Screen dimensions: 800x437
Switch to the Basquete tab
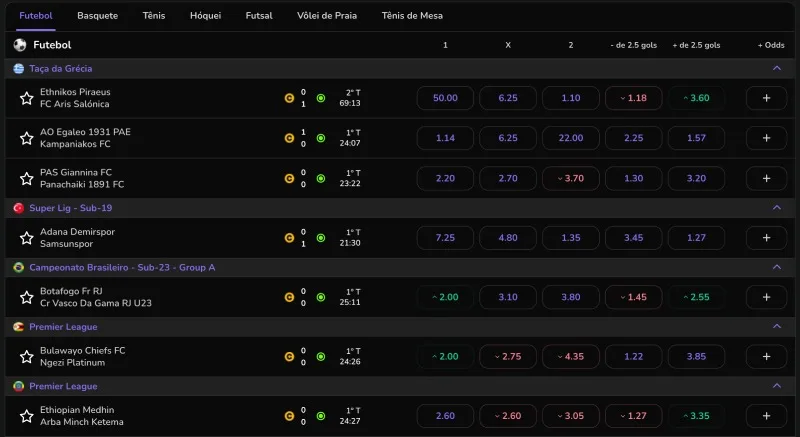(x=97, y=16)
